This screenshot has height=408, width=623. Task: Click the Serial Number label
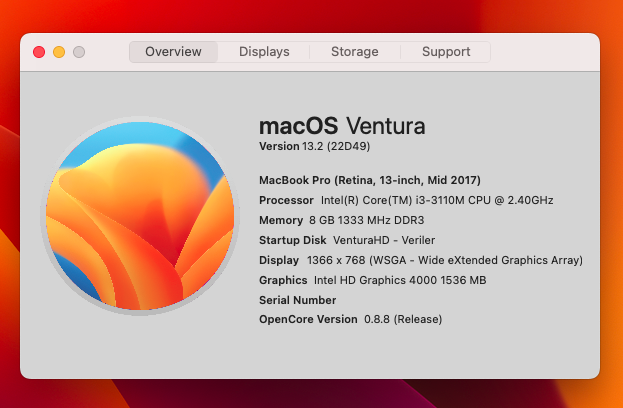tap(297, 300)
